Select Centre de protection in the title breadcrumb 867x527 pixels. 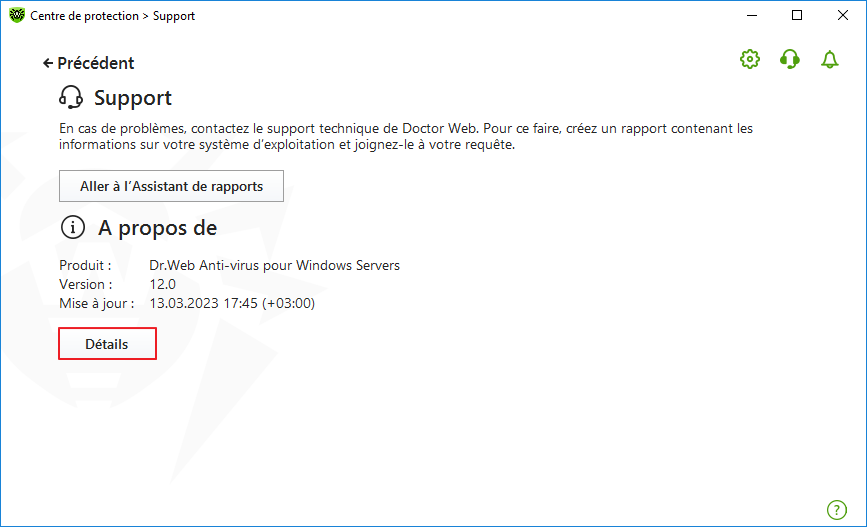85,16
